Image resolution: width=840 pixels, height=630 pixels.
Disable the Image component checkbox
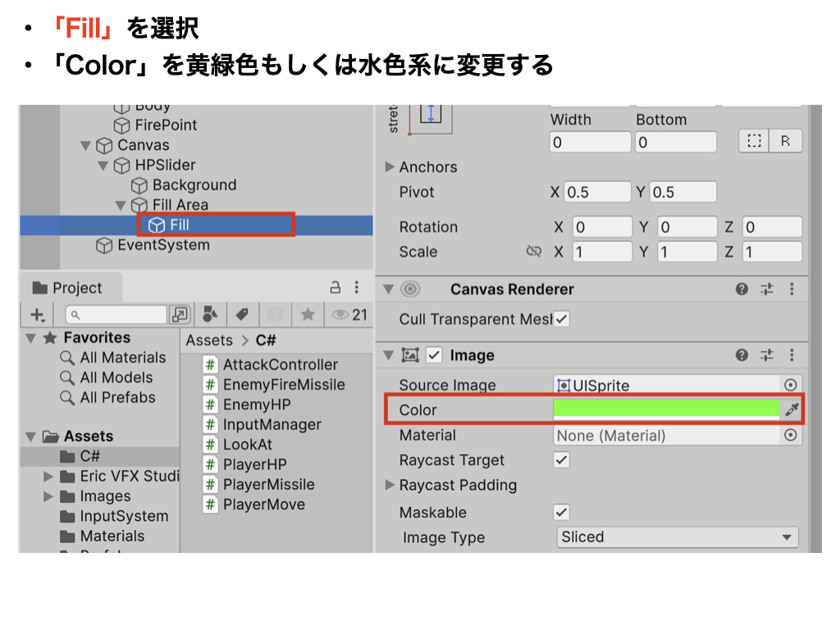pyautogui.click(x=434, y=355)
